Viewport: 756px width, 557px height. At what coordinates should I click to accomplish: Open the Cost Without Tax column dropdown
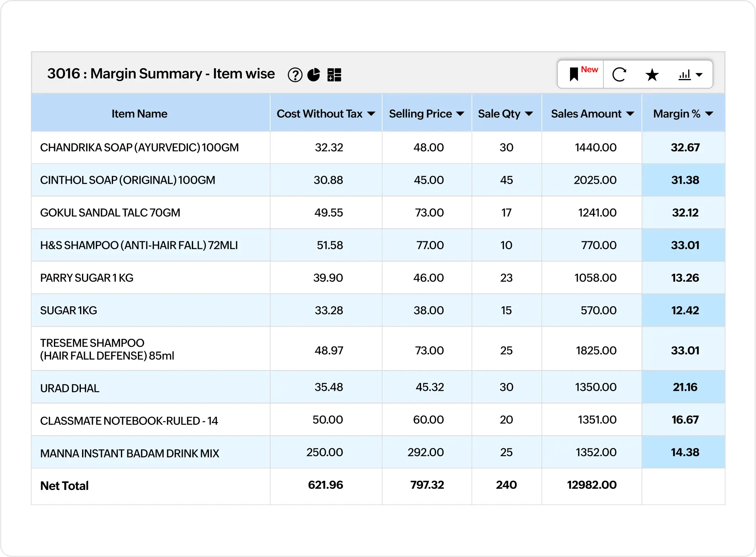point(371,113)
